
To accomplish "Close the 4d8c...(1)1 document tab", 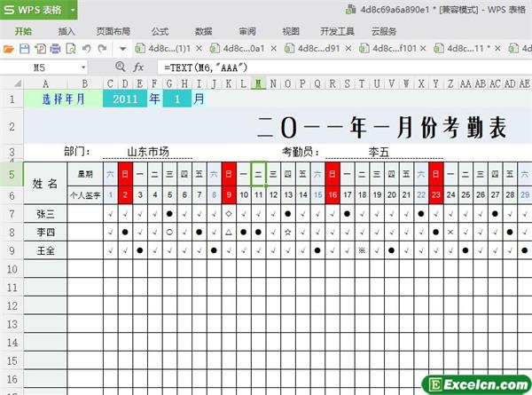I will pyautogui.click(x=199, y=49).
